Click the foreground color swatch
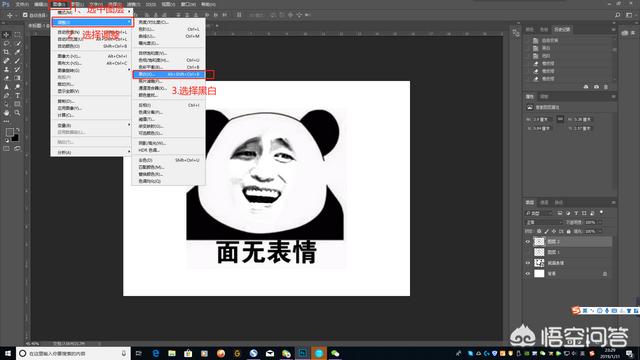This screenshot has width=640, height=360. tap(9, 132)
